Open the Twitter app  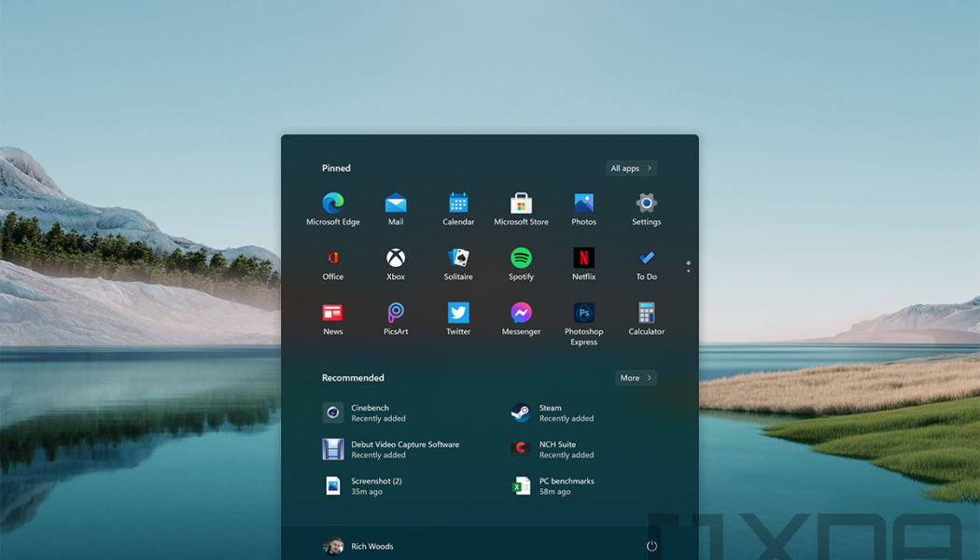[x=457, y=318]
